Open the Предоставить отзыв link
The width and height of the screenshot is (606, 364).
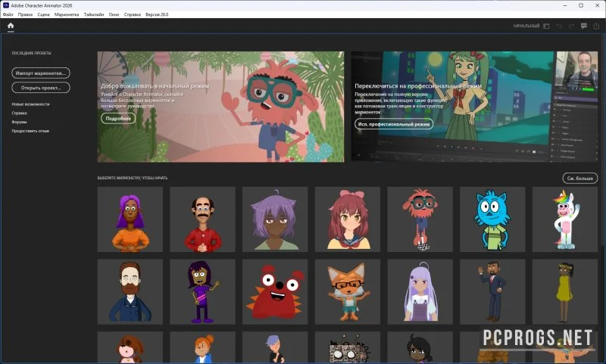click(30, 131)
